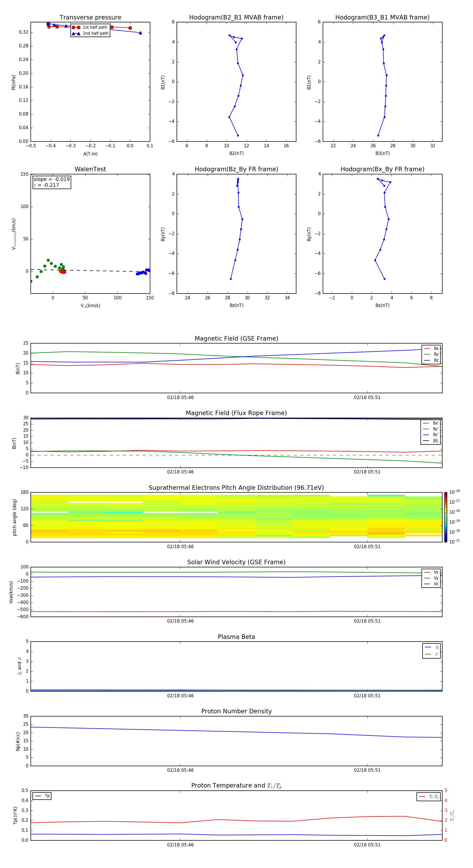Click the 'Bx(nT)' x-axis label

[x=382, y=305]
